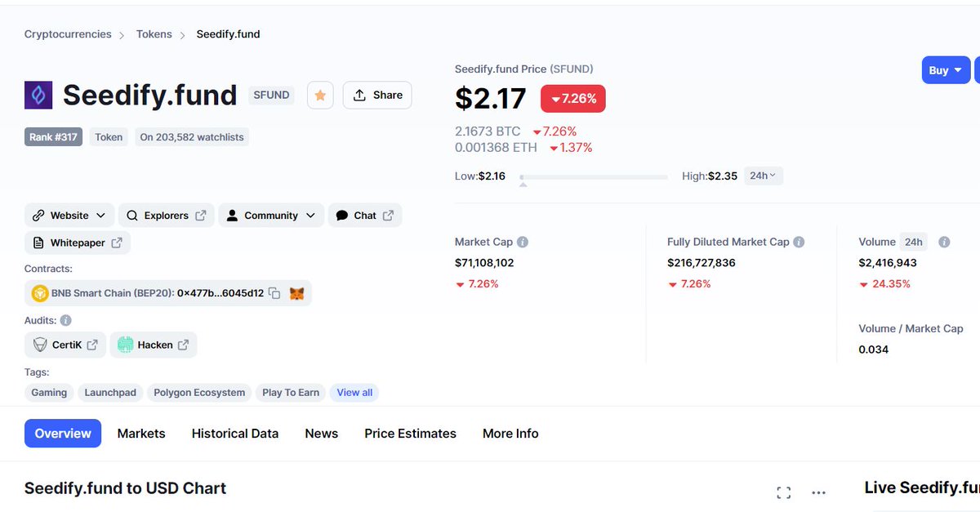The height and width of the screenshot is (512, 980).
Task: Select the Overview tab
Action: coord(63,434)
